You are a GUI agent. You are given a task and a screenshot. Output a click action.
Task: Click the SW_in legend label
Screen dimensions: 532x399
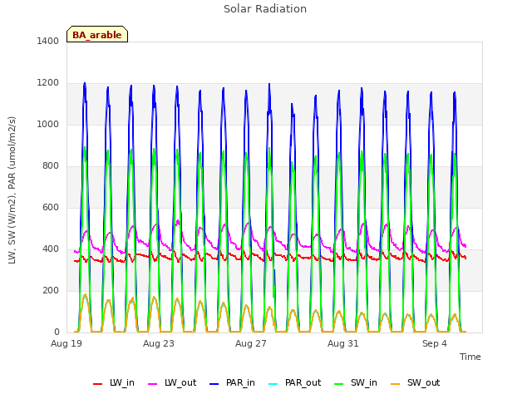[364, 382]
